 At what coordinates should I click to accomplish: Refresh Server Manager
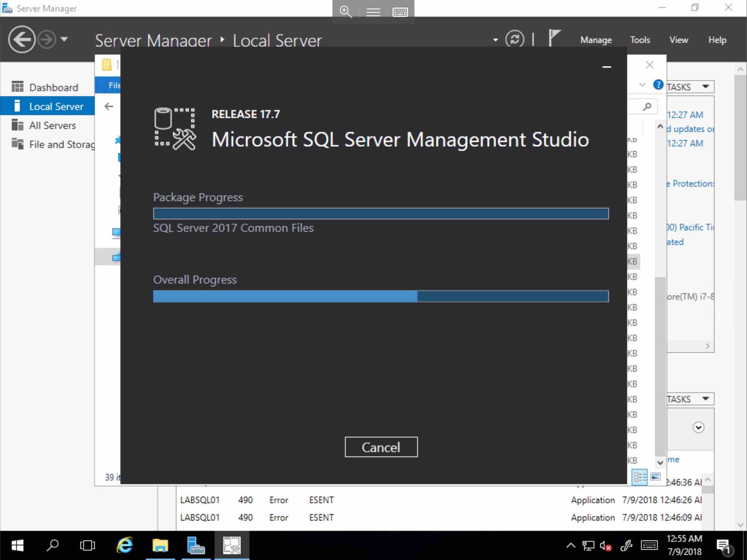click(x=515, y=39)
